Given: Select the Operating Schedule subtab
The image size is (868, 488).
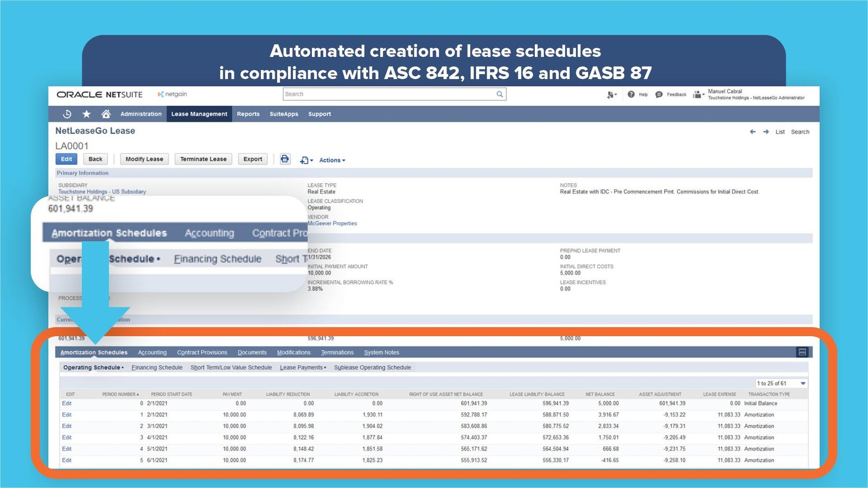Looking at the screenshot, I should (x=93, y=368).
